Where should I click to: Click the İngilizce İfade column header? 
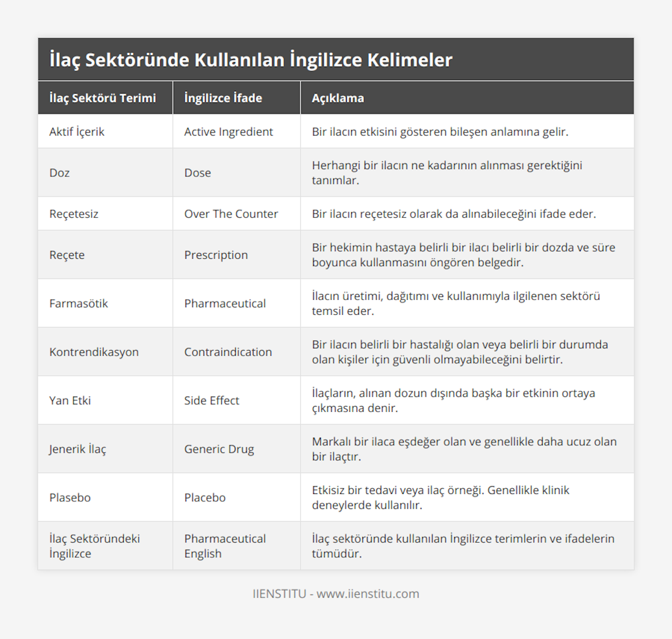click(223, 98)
